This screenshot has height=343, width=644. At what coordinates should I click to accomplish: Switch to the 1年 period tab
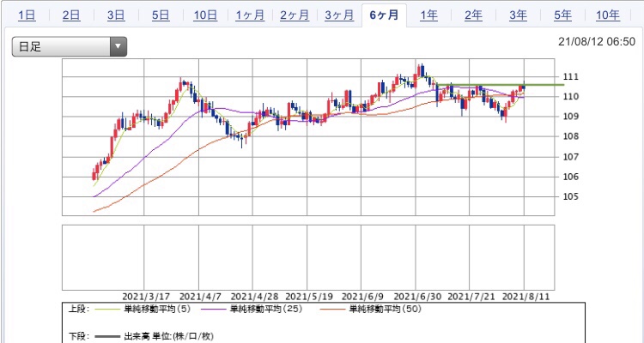428,15
